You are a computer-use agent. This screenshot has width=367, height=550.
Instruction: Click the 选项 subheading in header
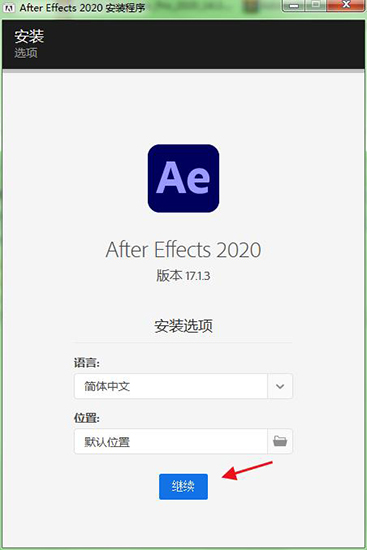coord(26,53)
